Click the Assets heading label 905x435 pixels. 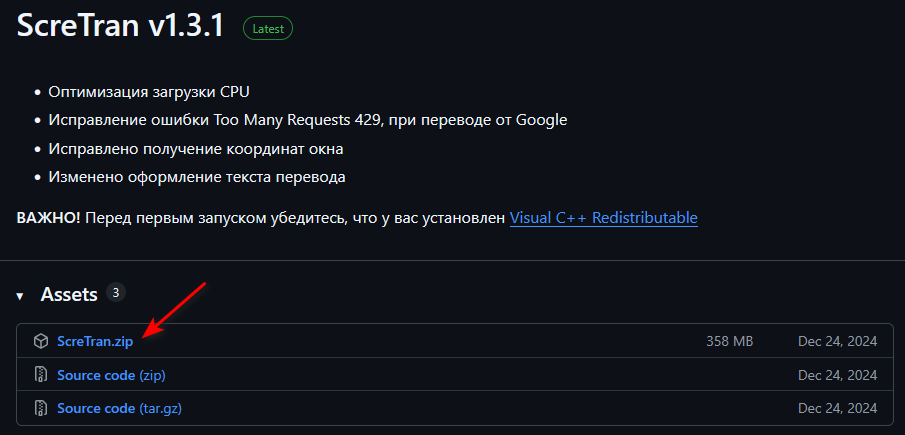(69, 295)
